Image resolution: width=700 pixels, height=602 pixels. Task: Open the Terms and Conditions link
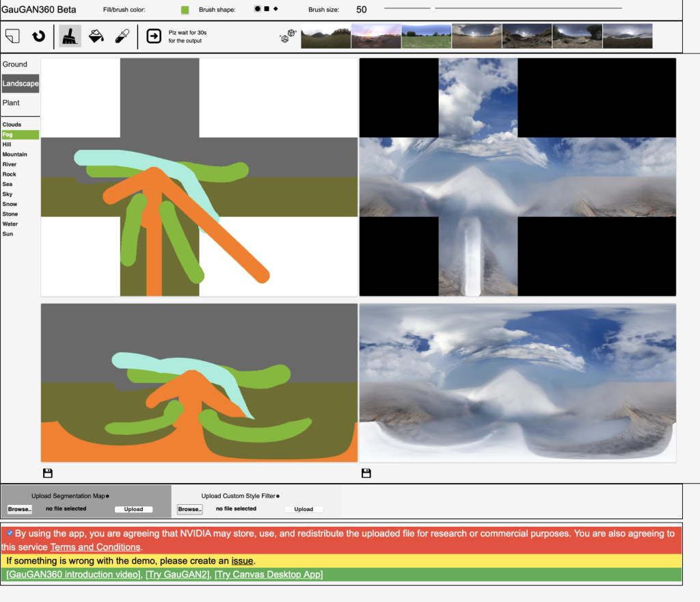[96, 547]
